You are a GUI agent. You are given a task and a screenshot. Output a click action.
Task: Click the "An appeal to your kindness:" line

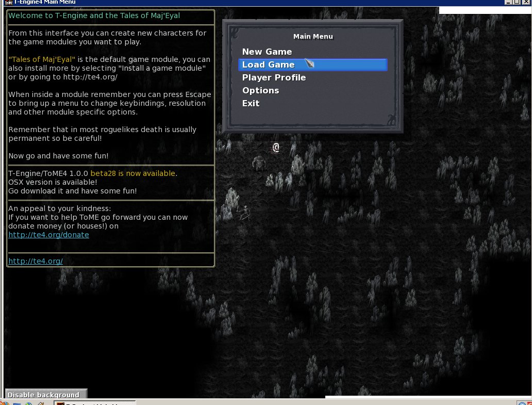tap(60, 208)
